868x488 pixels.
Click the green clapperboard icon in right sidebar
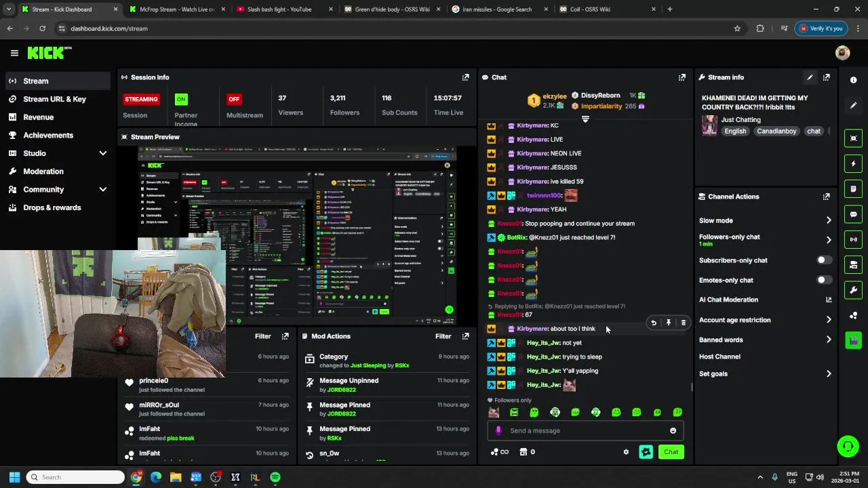coord(853,340)
